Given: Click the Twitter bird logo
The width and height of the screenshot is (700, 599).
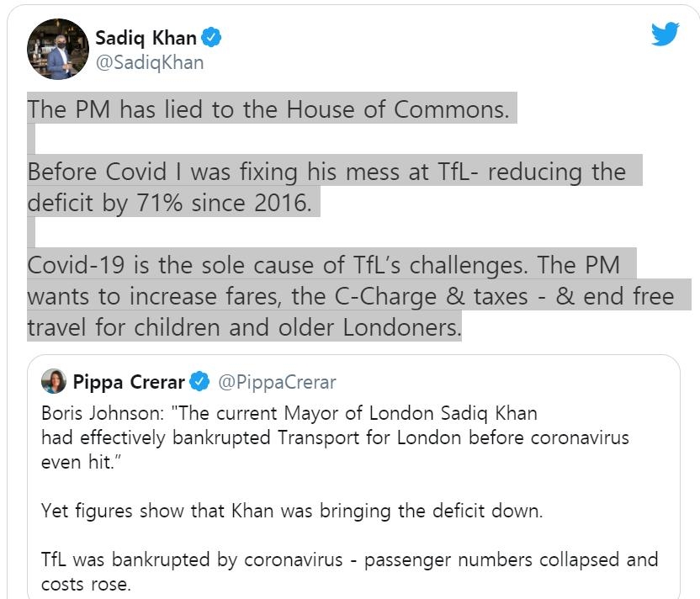Looking at the screenshot, I should [665, 34].
